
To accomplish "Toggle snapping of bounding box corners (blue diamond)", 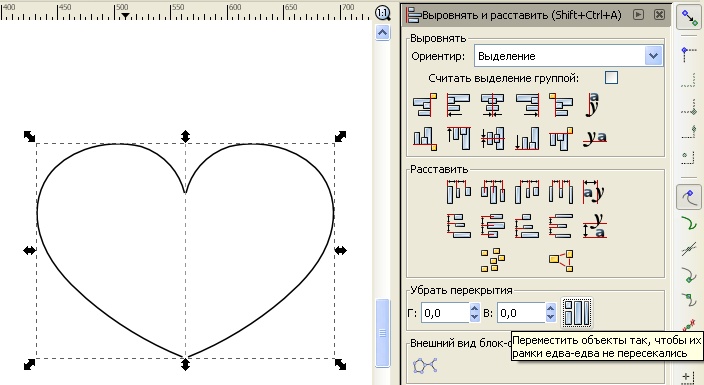I will [688, 54].
